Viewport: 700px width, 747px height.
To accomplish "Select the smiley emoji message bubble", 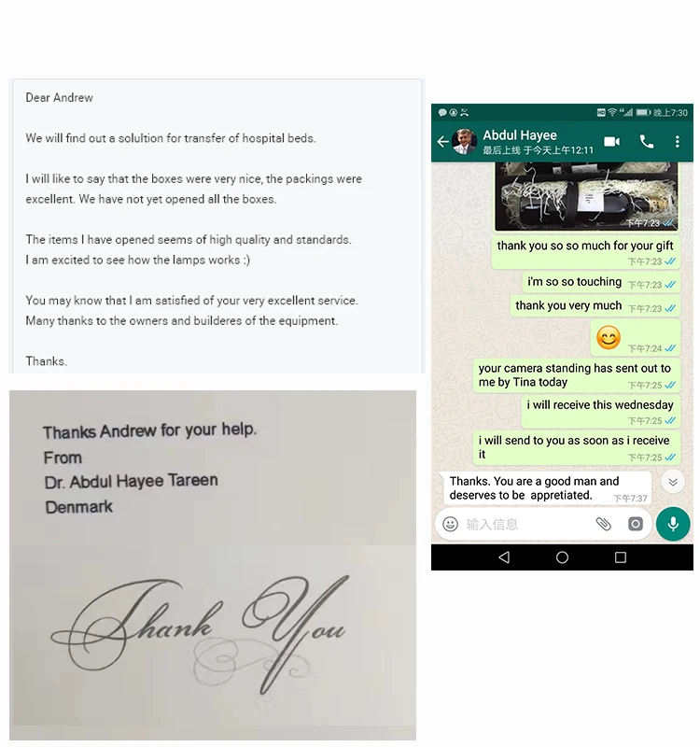I will (x=635, y=338).
